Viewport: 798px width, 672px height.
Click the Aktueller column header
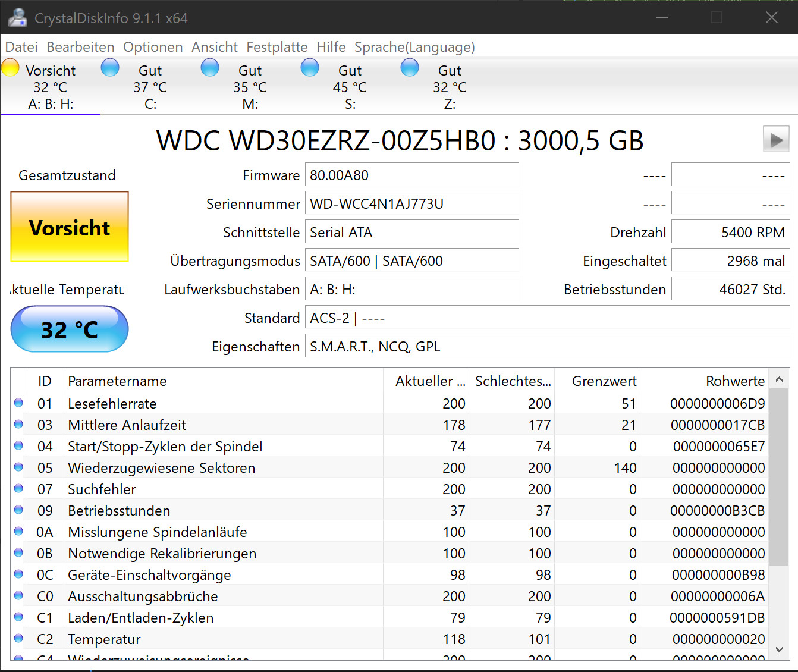coord(426,381)
